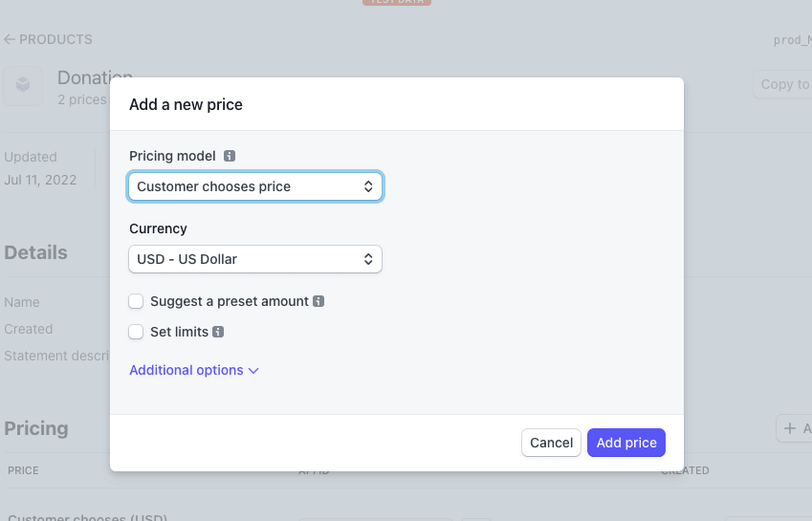812x521 pixels.
Task: Click up-down arrows on Currency select
Action: tap(368, 259)
